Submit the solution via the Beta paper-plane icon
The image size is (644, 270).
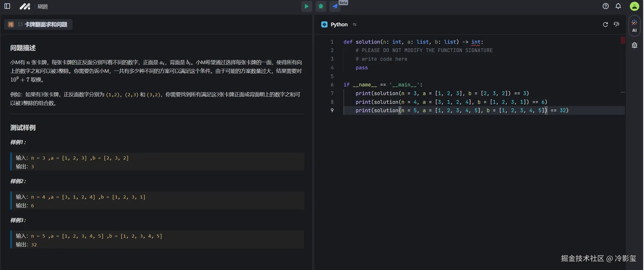[335, 6]
